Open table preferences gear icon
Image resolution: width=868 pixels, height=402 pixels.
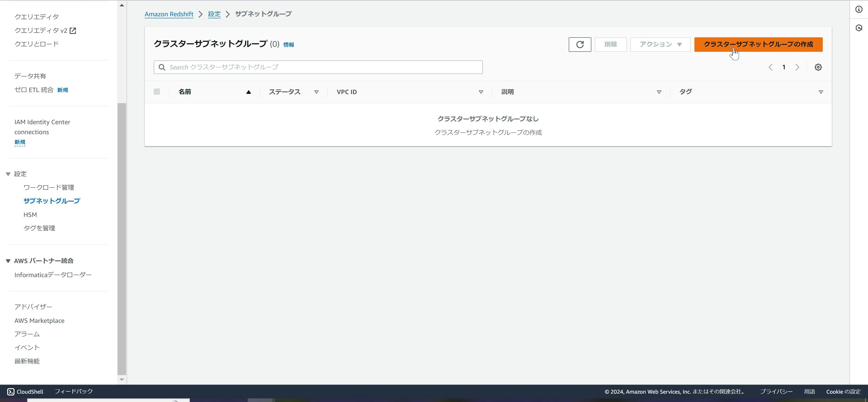818,67
